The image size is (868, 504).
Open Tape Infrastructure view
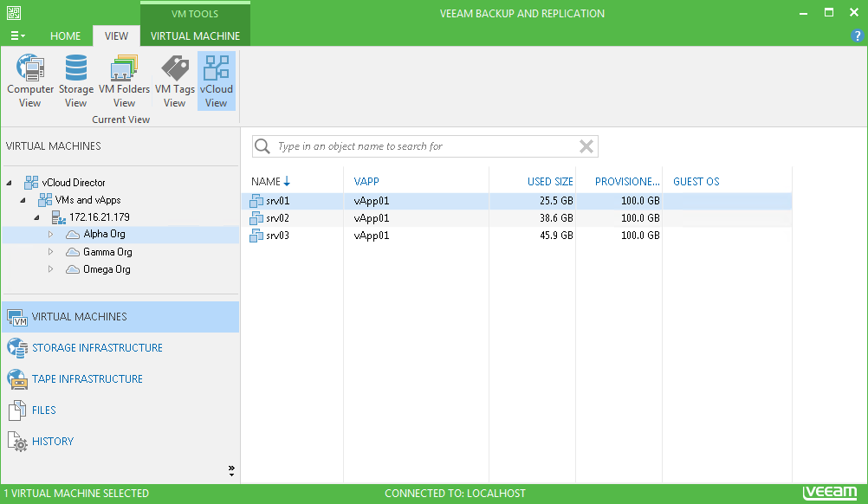tap(87, 379)
